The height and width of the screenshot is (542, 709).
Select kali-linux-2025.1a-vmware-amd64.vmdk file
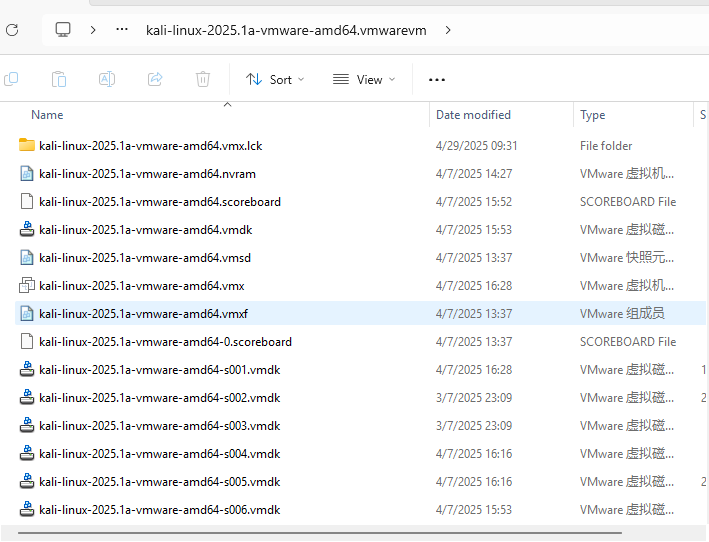[x=146, y=230]
